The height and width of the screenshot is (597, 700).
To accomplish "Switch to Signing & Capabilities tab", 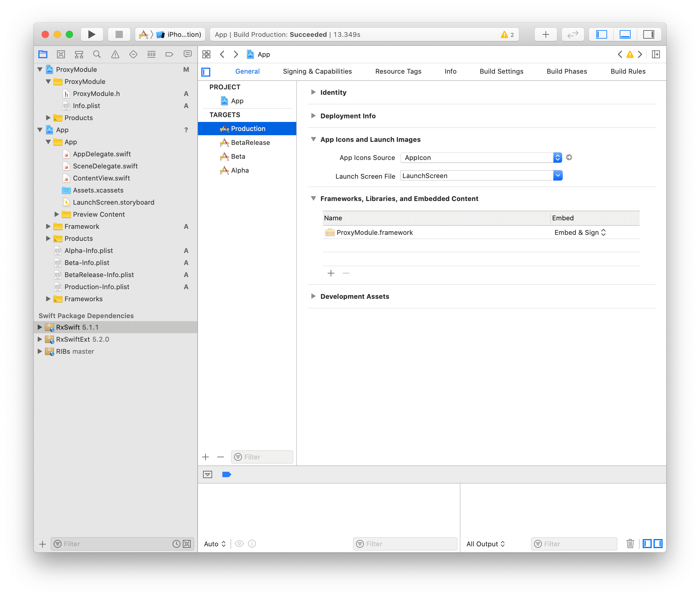I will pos(317,71).
